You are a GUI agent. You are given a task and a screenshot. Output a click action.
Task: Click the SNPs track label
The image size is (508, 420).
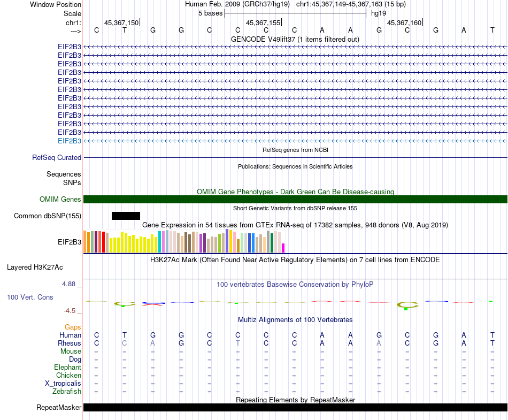click(x=72, y=183)
